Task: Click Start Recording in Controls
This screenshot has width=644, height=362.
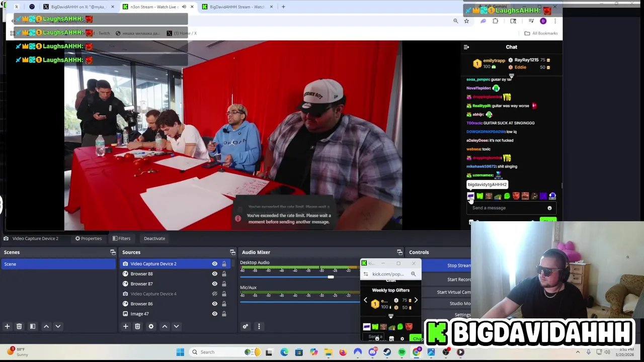Action: point(447,280)
